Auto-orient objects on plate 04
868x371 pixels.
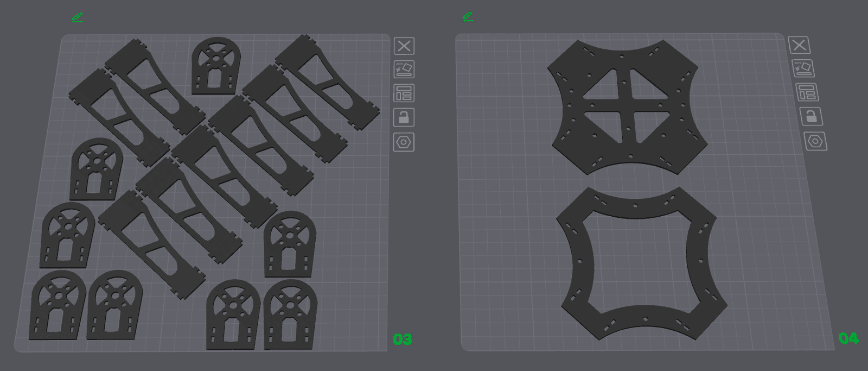[803, 69]
